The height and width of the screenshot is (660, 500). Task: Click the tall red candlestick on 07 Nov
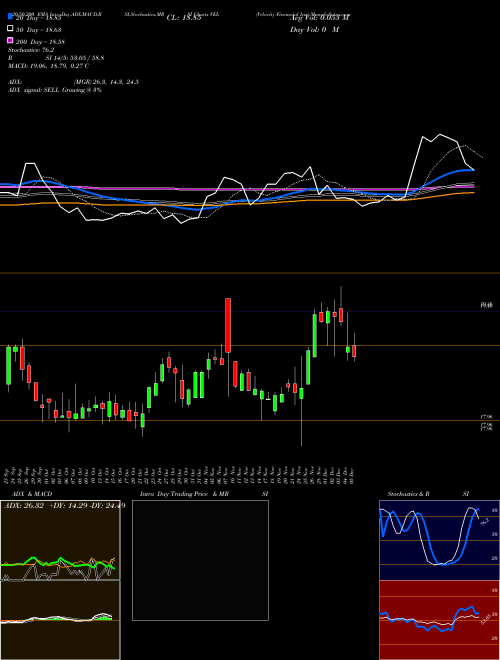[228, 325]
